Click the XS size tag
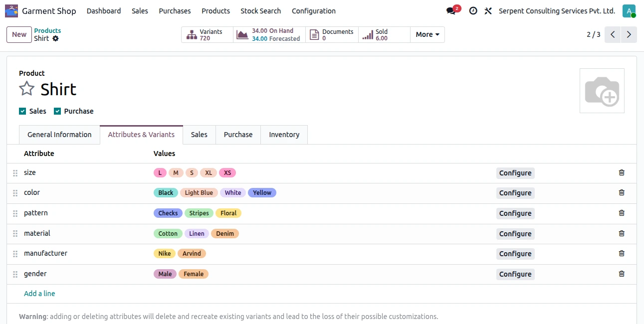 coord(227,173)
